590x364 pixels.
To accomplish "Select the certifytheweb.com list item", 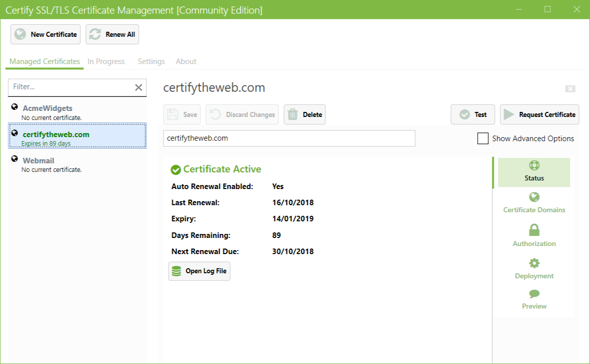I will [77, 136].
